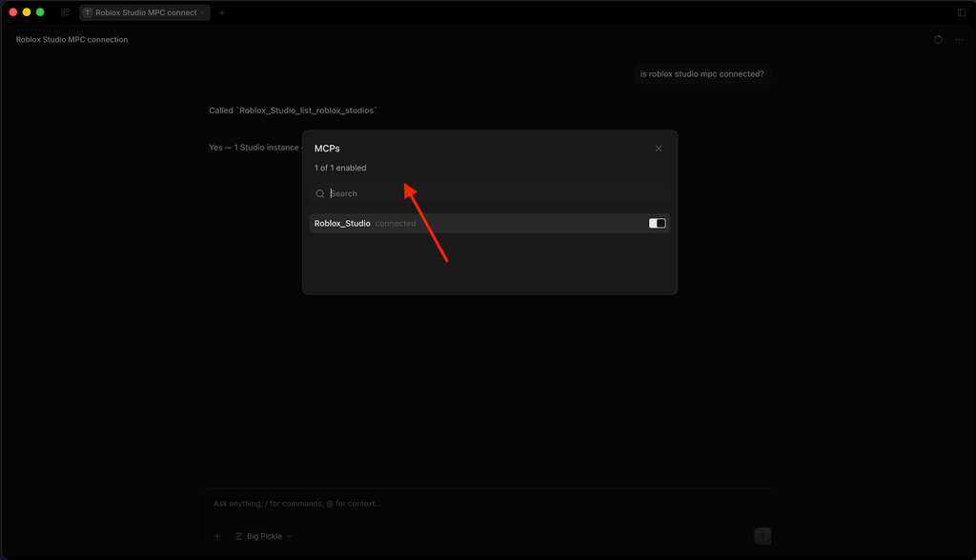Screen dimensions: 976x560
Task: Click the search magnifier icon
Action: (320, 193)
